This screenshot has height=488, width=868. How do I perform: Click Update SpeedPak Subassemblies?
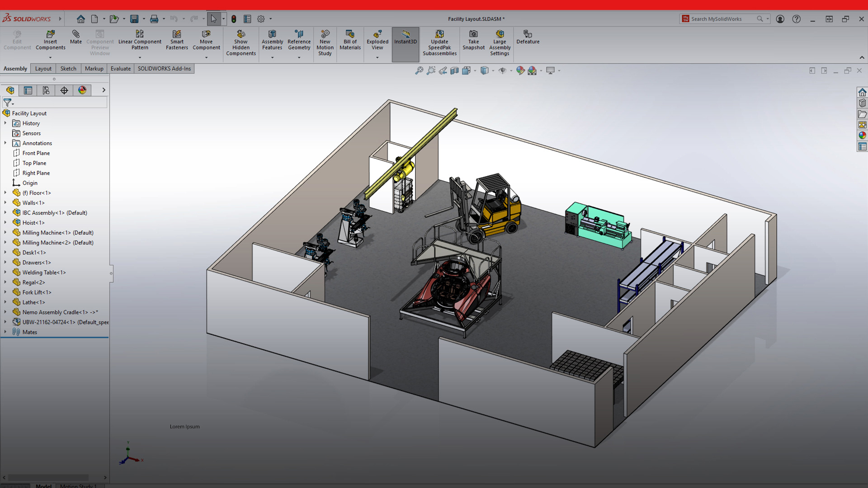[439, 43]
